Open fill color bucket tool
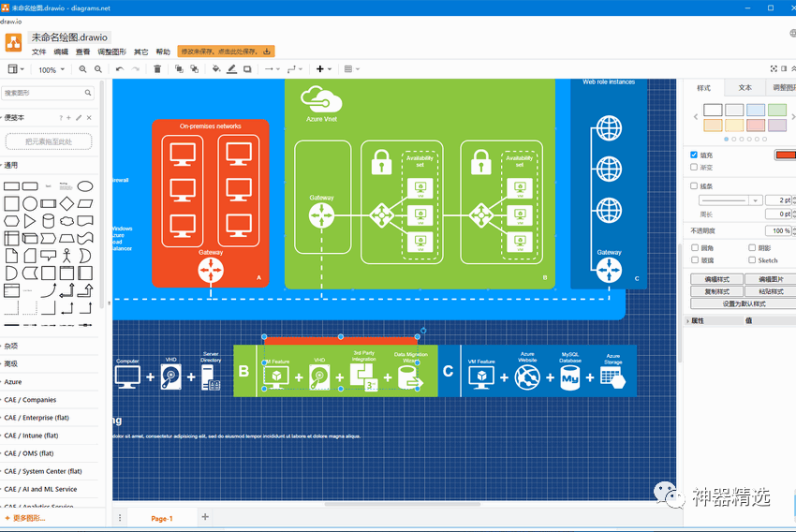Viewport: 796px width, 532px height. (x=216, y=69)
